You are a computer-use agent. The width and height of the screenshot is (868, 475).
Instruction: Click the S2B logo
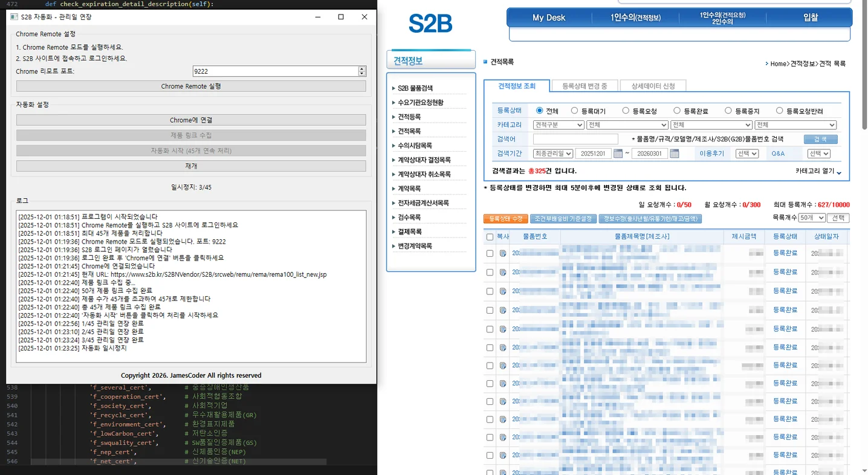point(430,23)
